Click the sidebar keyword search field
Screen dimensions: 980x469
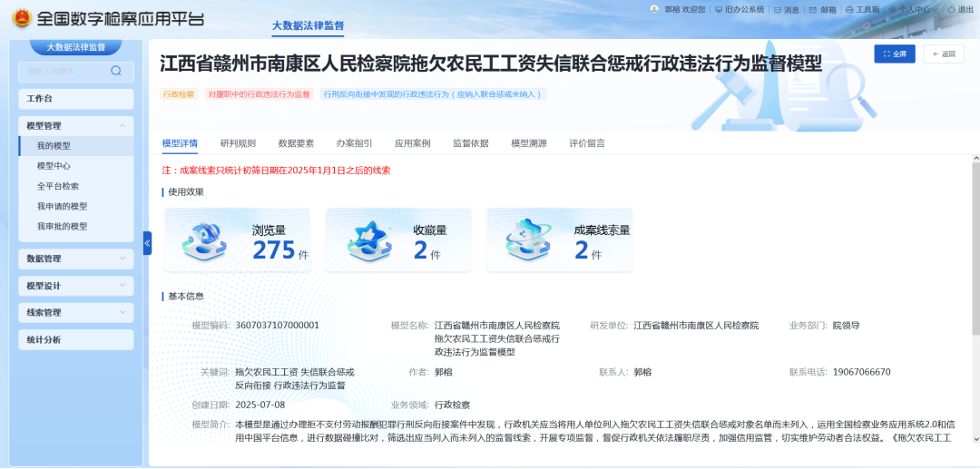pyautogui.click(x=65, y=72)
